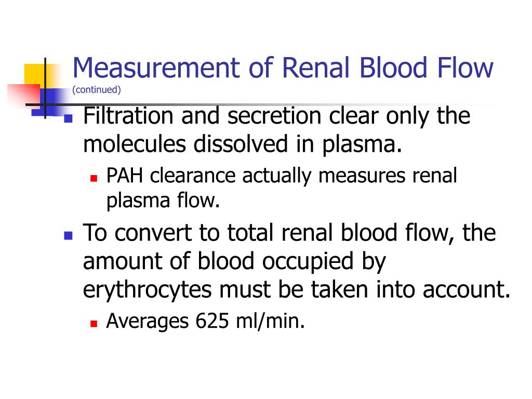The width and height of the screenshot is (532, 399).
Task: Click the line erythrocytes must be taken into account
Action: [297, 291]
